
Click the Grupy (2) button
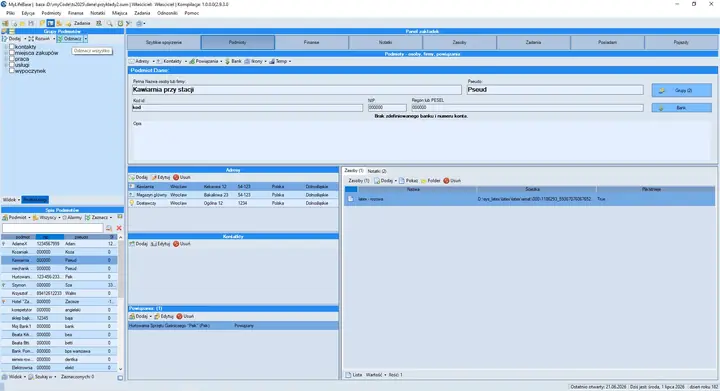pyautogui.click(x=681, y=90)
